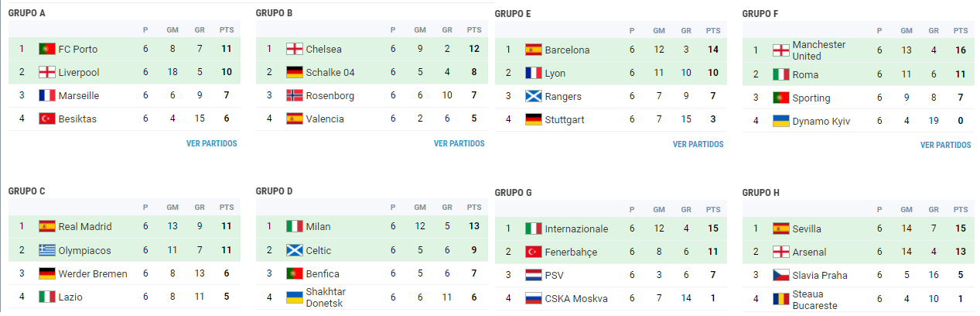Click the Milan team name
The width and height of the screenshot is (980, 316).
tap(318, 227)
